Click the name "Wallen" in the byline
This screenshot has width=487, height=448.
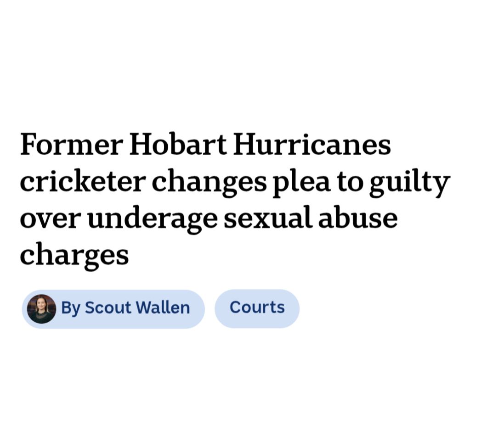pyautogui.click(x=163, y=308)
